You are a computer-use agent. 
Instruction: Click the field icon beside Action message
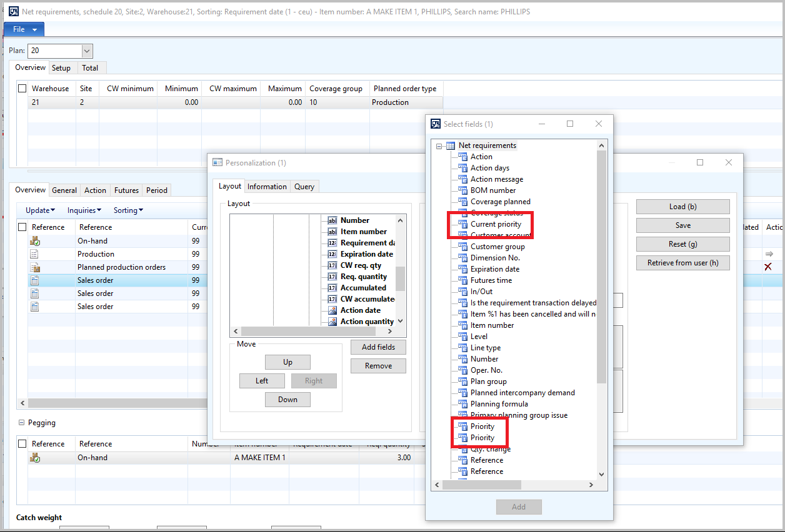point(463,179)
